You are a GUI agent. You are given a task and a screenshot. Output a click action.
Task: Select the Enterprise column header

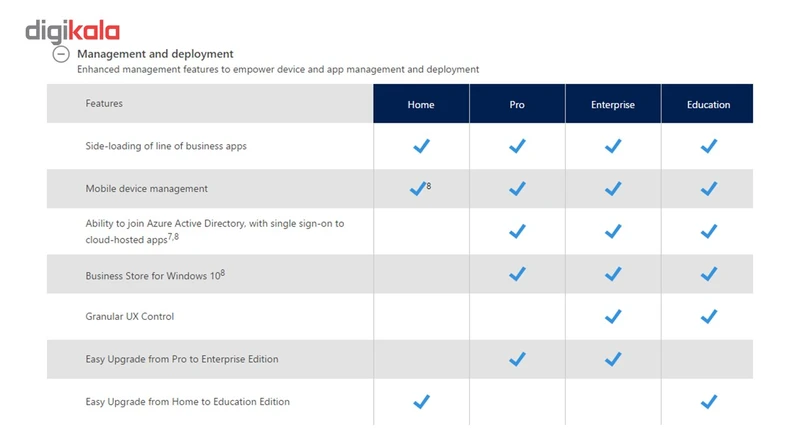coord(613,104)
